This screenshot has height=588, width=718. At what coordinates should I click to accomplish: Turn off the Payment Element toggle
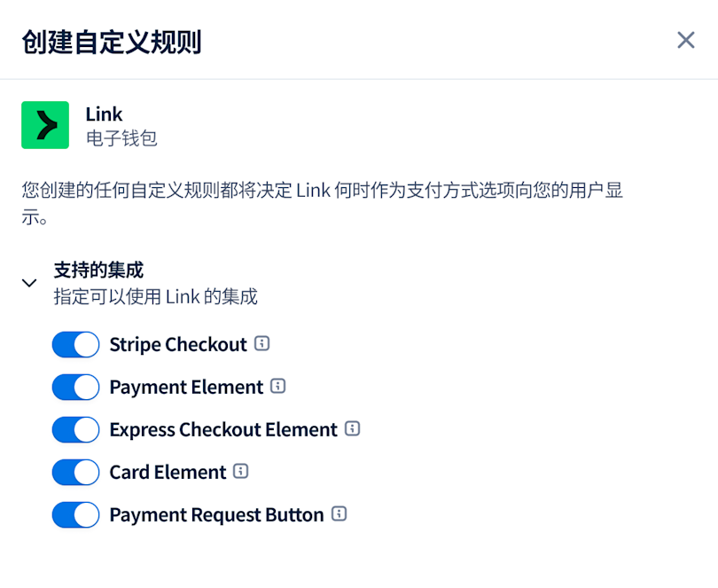[75, 387]
